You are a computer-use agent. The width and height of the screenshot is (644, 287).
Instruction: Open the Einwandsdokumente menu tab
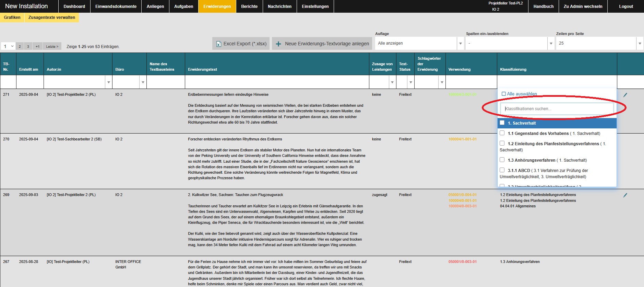click(x=116, y=7)
